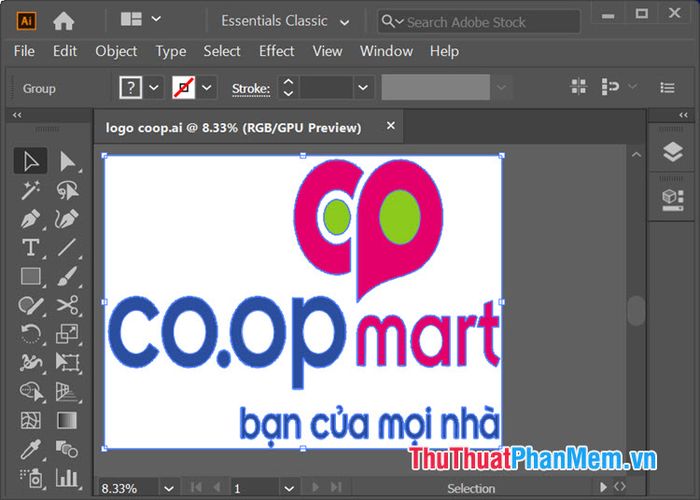
Task: Open the Asset Export panel icon
Action: tap(673, 200)
